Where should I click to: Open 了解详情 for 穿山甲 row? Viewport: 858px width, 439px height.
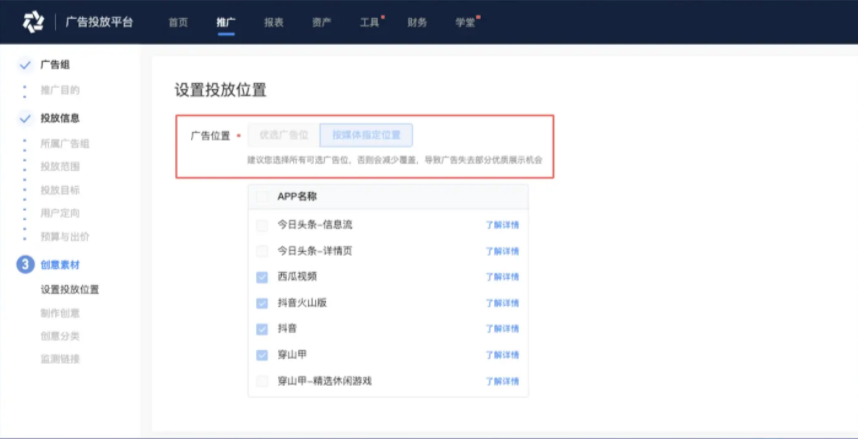pyautogui.click(x=502, y=355)
